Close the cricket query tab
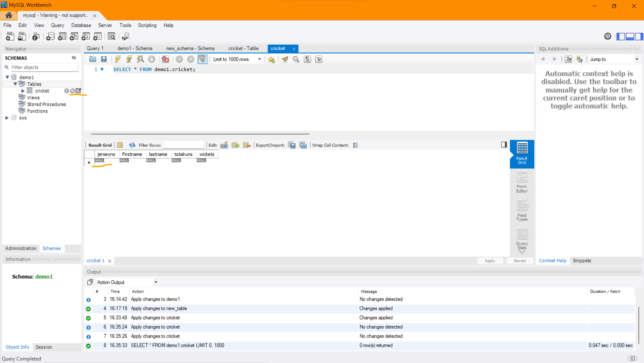Viewport: 644px width, 363px height. [x=294, y=49]
